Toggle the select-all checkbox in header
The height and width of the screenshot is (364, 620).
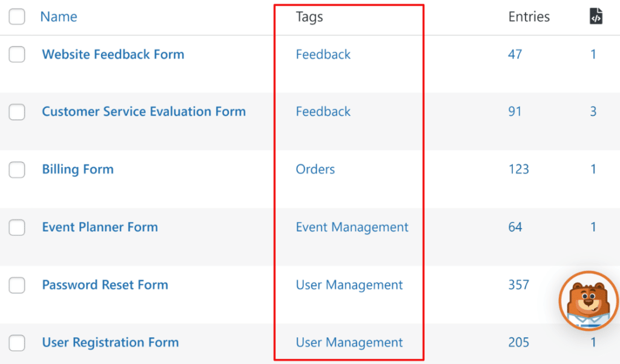[x=16, y=16]
